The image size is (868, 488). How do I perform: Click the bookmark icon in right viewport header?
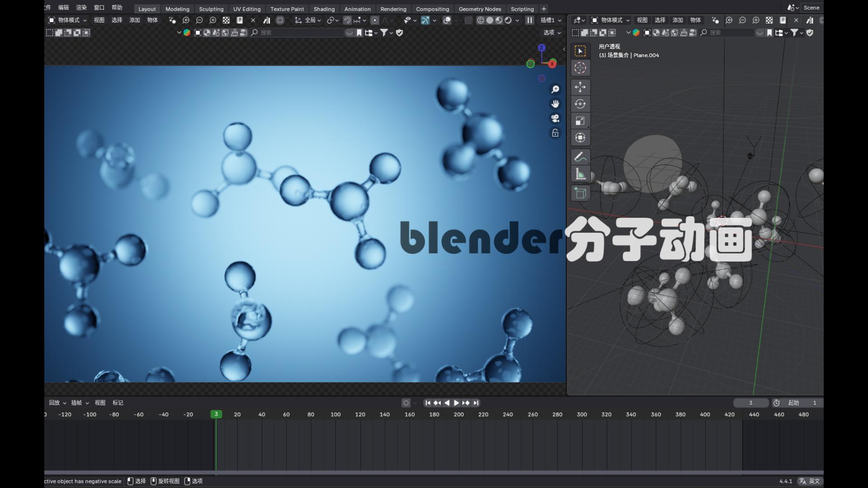(769, 33)
